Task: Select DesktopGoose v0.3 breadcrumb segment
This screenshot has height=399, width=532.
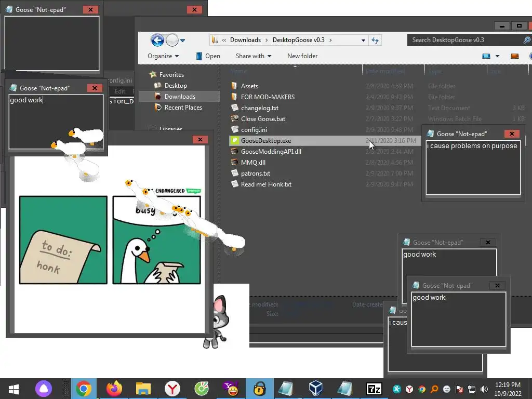Action: (299, 40)
